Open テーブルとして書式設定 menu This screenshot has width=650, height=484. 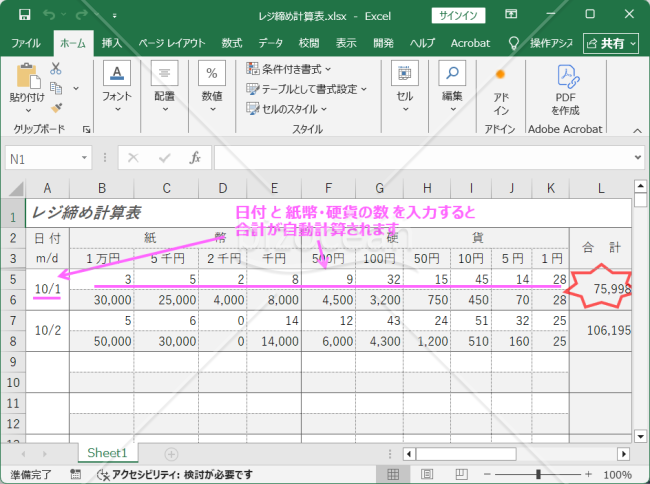[306, 89]
